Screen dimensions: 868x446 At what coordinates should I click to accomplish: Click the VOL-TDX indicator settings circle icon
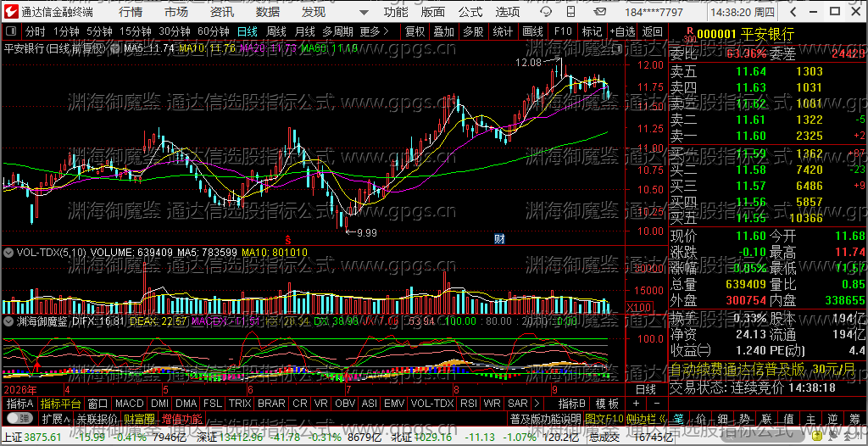pyautogui.click(x=8, y=252)
